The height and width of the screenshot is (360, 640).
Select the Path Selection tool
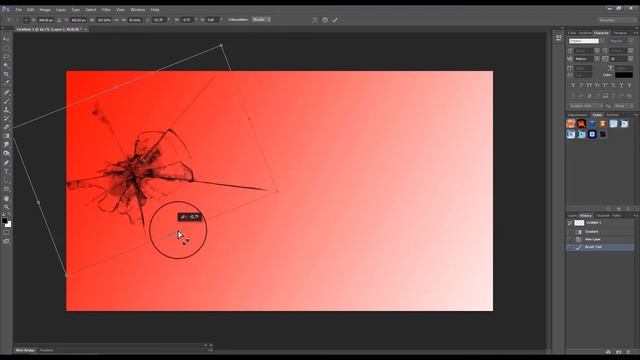[6, 180]
